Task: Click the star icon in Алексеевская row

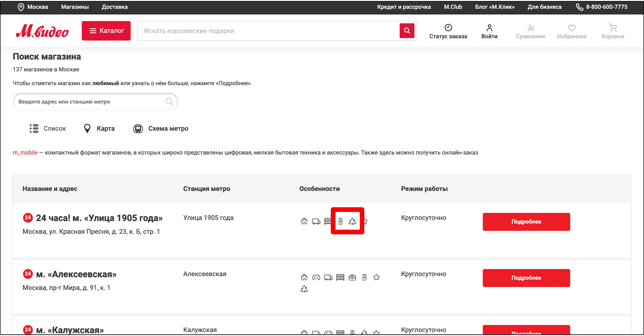Action: [376, 277]
